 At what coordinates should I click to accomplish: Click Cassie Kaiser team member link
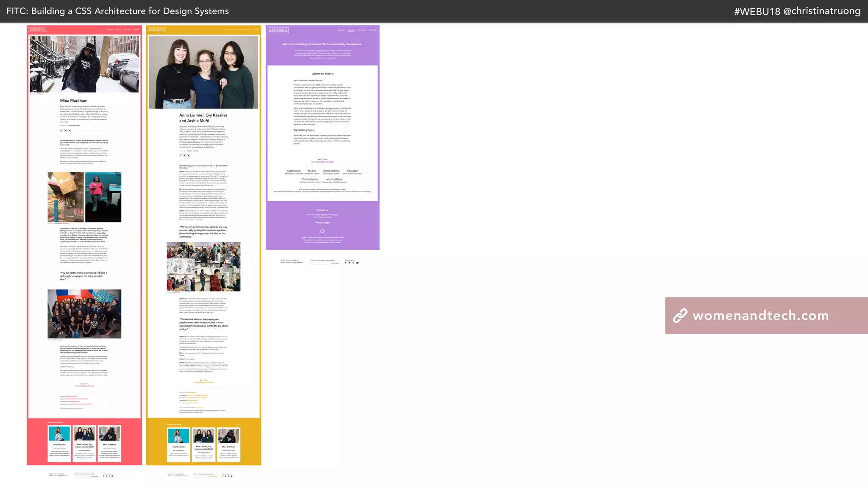point(294,171)
